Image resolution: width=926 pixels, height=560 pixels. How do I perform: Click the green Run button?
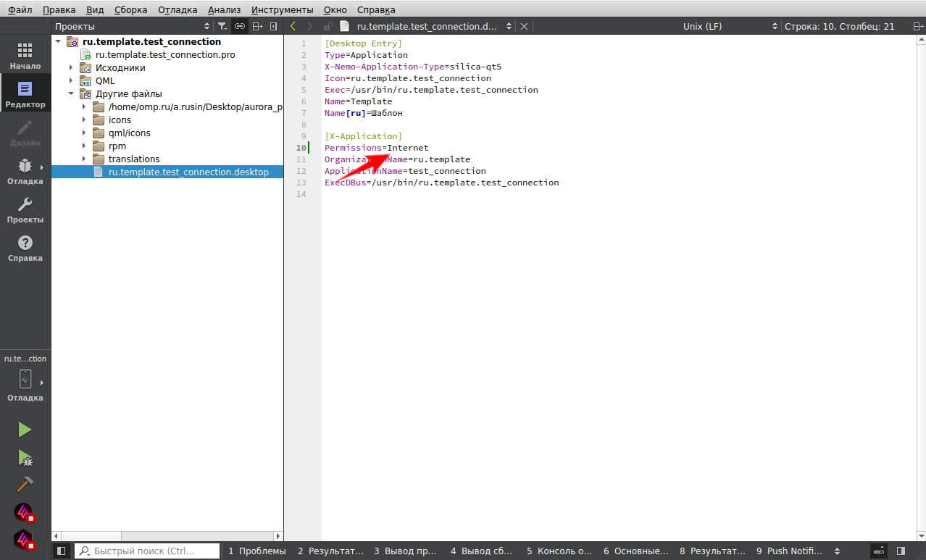(25, 430)
